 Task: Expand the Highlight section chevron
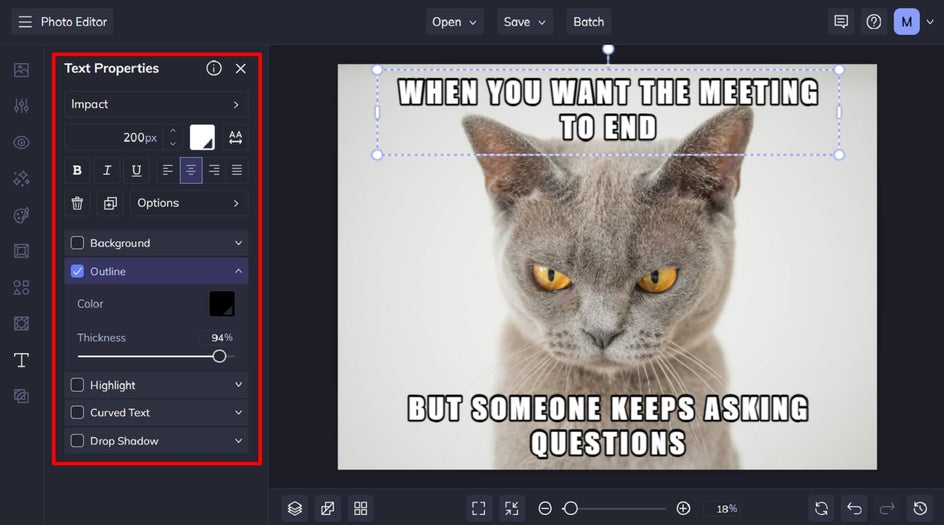(238, 385)
